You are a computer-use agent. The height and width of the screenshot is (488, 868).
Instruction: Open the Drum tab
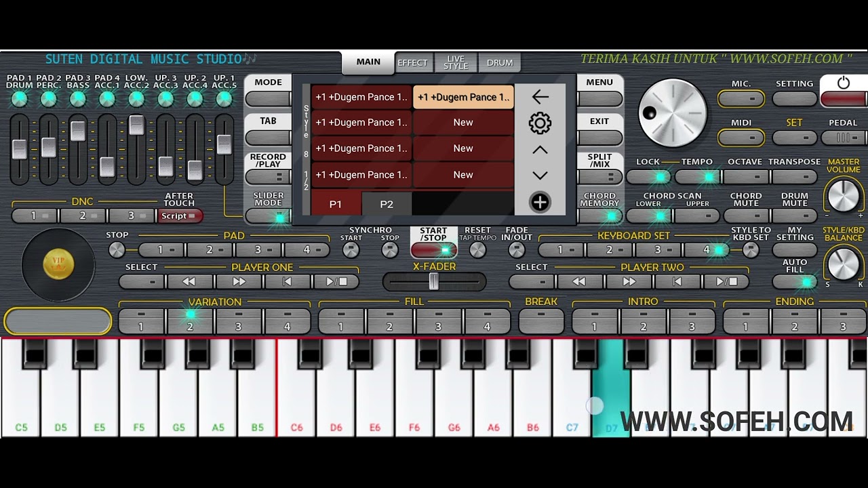[x=500, y=62]
